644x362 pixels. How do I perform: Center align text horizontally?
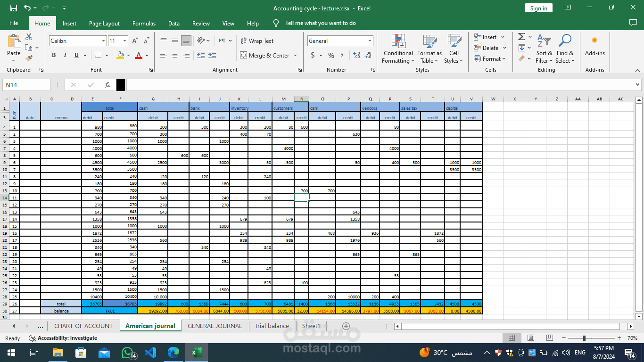click(x=174, y=55)
